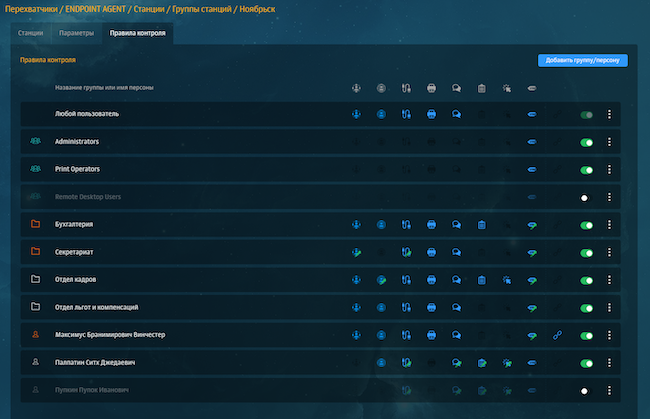Viewport: 650px width, 419px height.
Task: Click webcam icon in Бухгалтерия row
Action: pos(381,225)
